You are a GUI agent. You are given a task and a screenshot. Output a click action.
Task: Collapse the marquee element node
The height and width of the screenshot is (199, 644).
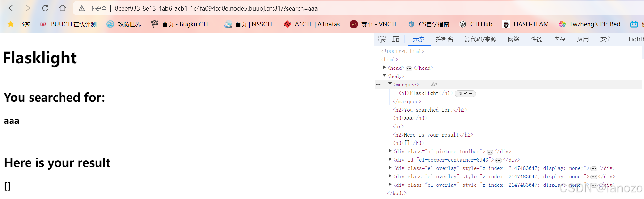(390, 84)
